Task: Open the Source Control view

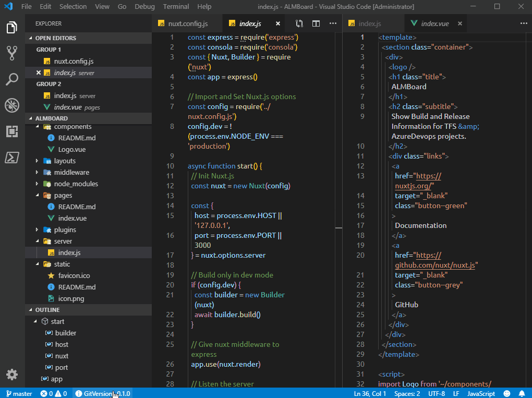Action: click(x=12, y=53)
